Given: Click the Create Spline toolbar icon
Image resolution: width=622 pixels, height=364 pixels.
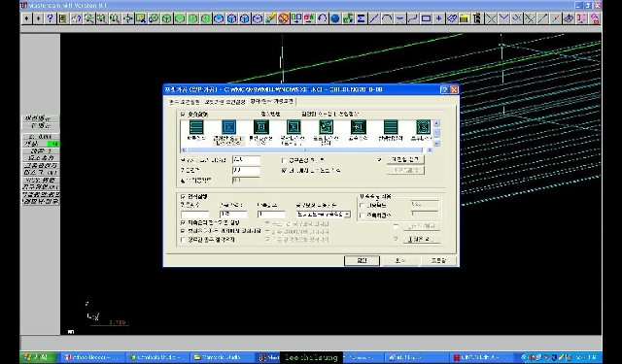Looking at the screenshot, I should [x=412, y=18].
